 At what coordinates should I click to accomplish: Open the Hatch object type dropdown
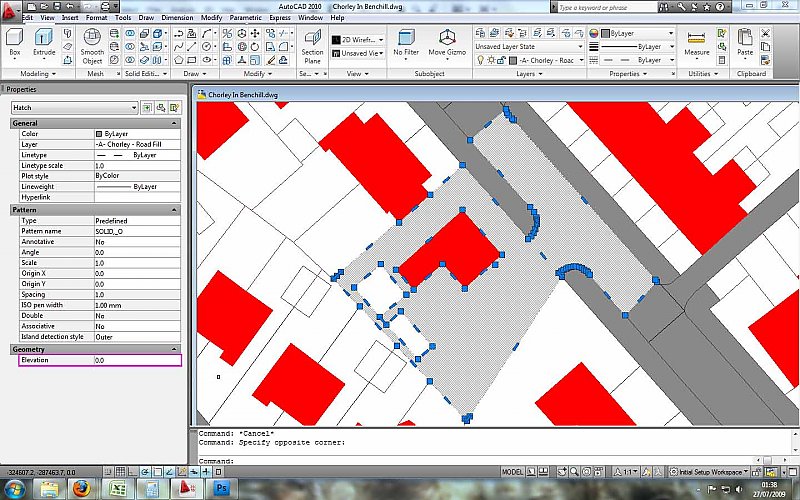pos(74,107)
